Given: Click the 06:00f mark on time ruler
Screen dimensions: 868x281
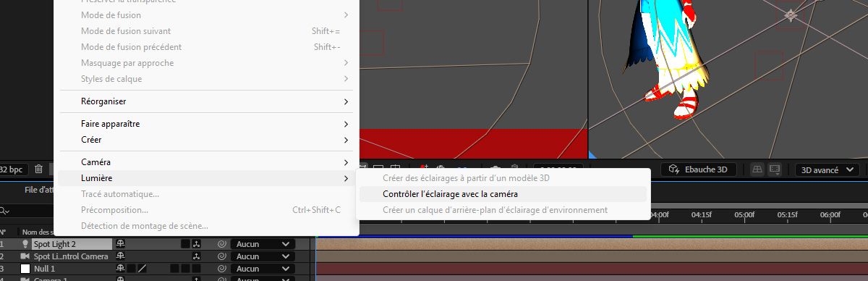Looking at the screenshot, I should pyautogui.click(x=830, y=215).
